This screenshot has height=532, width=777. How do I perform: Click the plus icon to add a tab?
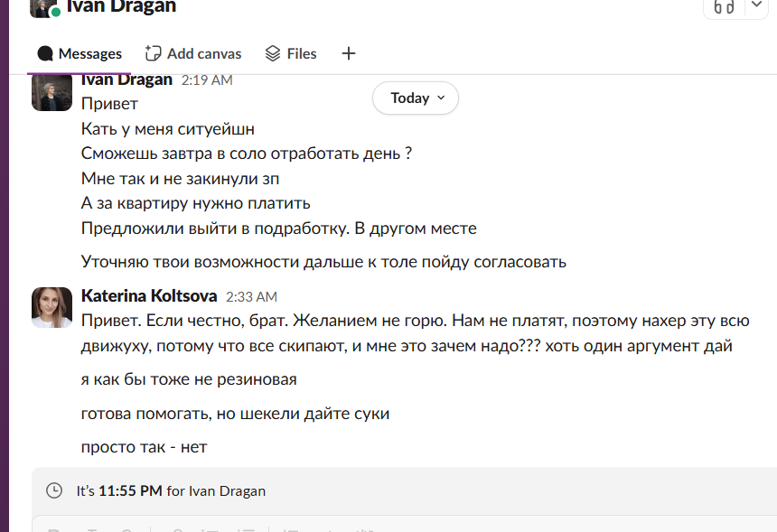[x=349, y=53]
